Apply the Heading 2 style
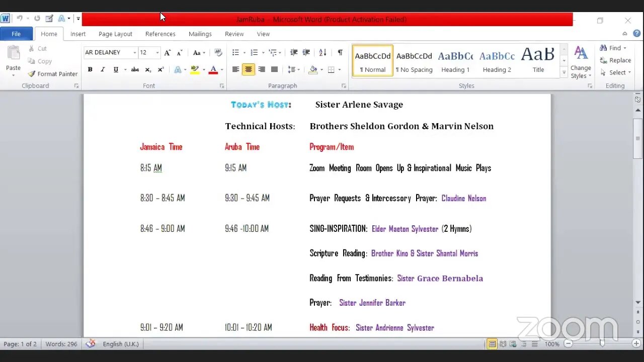 click(497, 61)
